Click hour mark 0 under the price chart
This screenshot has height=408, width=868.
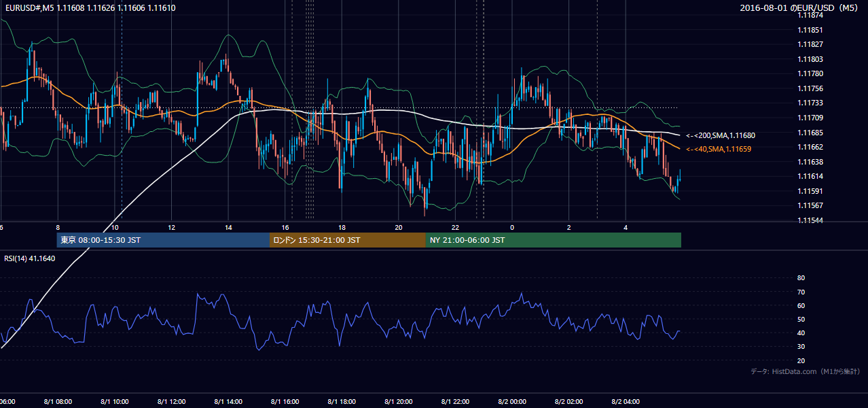click(x=512, y=227)
